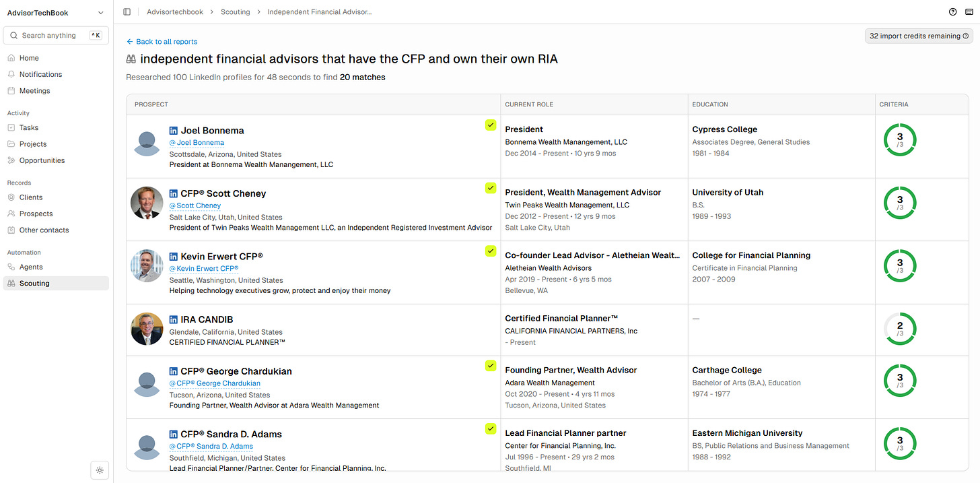The height and width of the screenshot is (483, 980).
Task: Toggle the checkbox for Kevin Erwert
Action: [x=491, y=251]
